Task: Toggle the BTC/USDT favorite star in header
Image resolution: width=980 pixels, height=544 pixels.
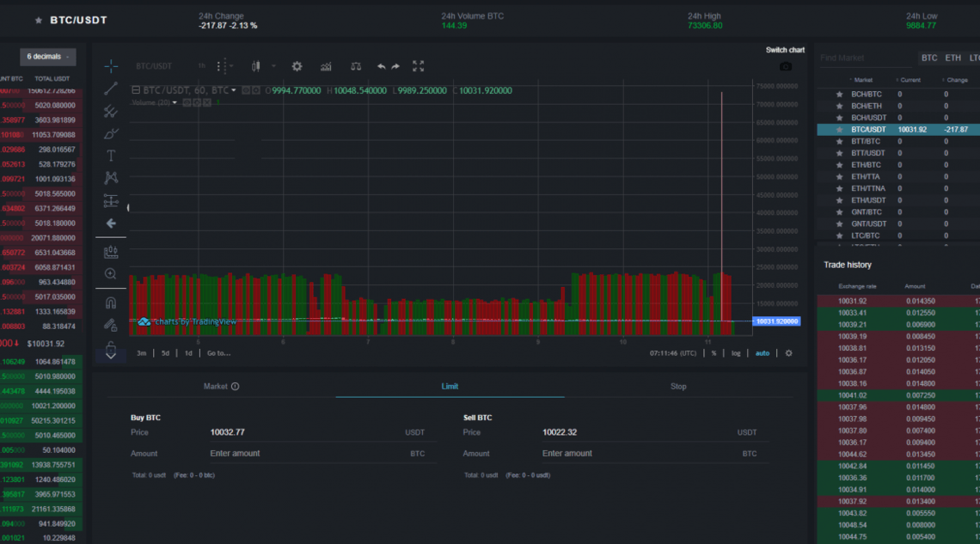Action: point(39,20)
